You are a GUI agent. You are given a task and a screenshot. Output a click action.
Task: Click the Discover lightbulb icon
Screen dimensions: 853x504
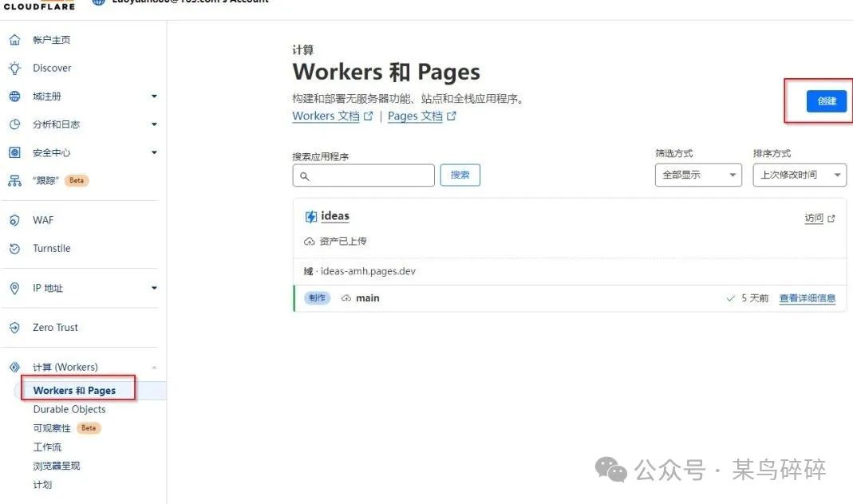click(x=14, y=69)
